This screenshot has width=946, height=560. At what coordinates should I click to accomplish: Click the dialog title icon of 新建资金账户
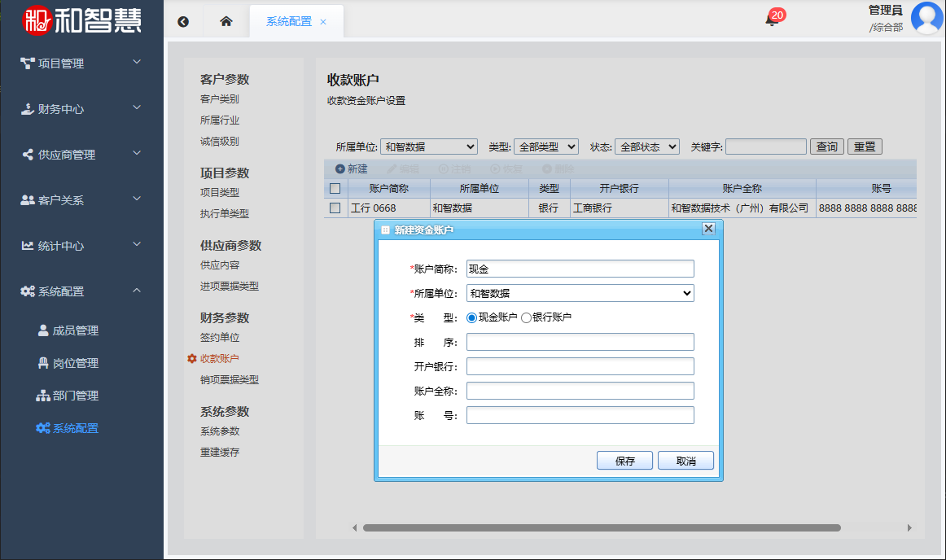(386, 230)
